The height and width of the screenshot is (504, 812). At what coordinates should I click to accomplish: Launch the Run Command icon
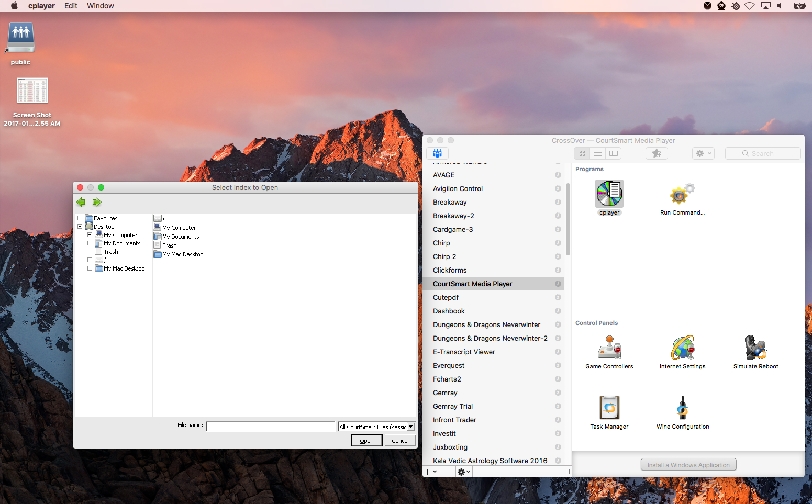[682, 194]
